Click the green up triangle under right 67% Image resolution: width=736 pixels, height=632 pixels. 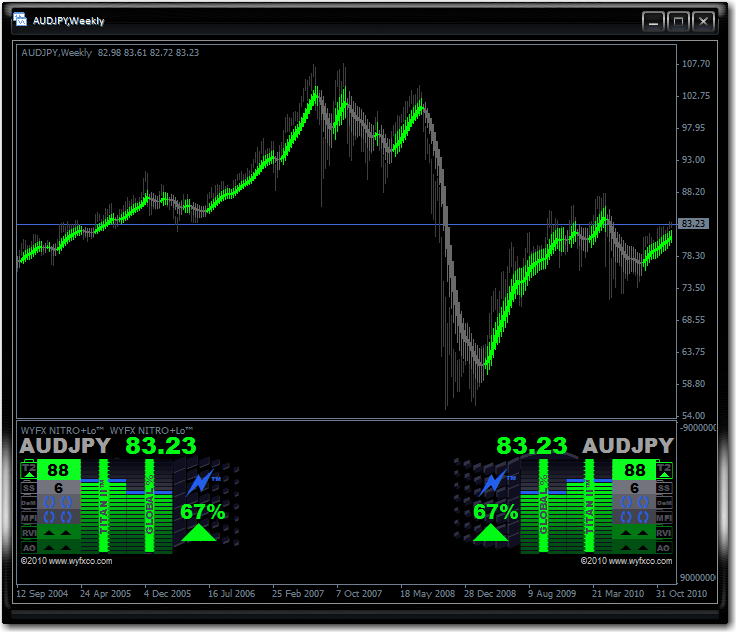point(491,532)
